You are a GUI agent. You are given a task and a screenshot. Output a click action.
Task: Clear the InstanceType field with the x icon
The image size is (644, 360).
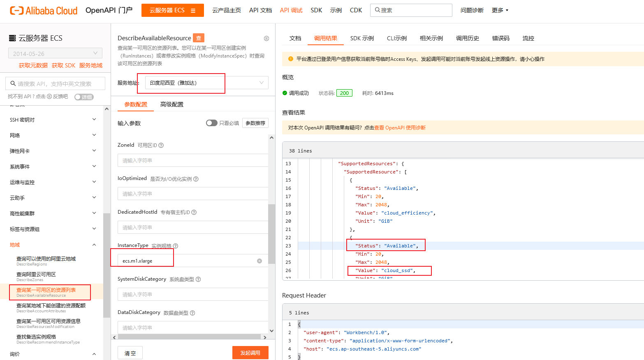259,261
